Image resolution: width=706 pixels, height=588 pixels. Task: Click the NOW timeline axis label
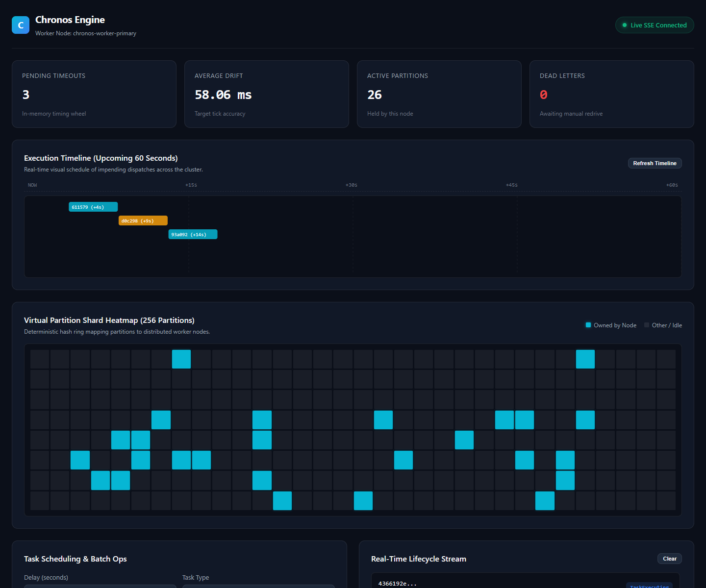pyautogui.click(x=32, y=185)
